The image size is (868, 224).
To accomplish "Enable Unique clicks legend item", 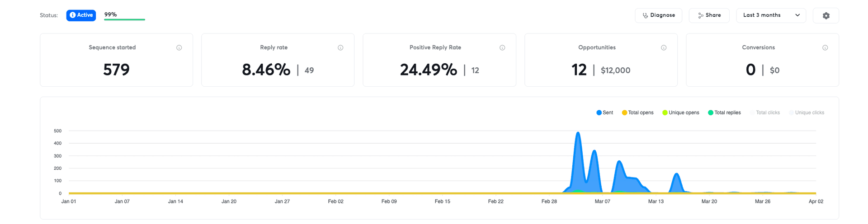I will coord(807,112).
